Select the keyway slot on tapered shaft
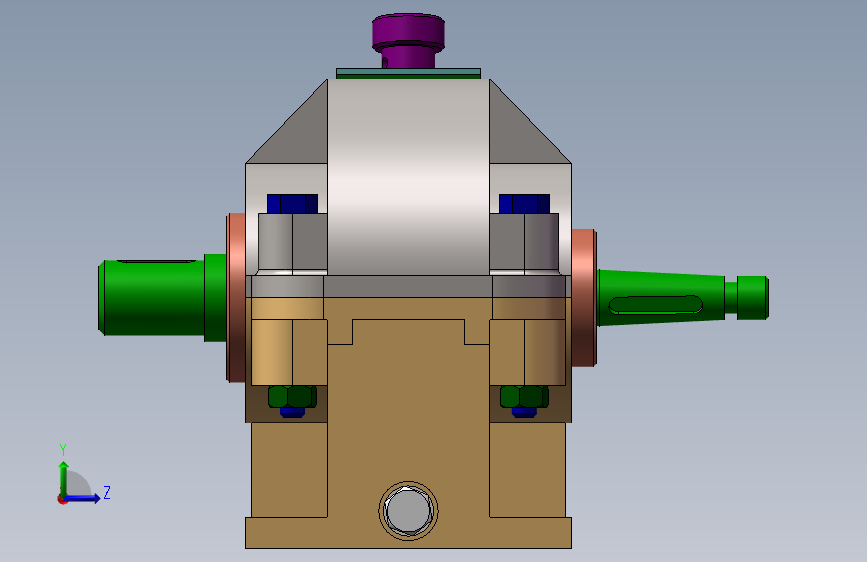 click(x=656, y=305)
